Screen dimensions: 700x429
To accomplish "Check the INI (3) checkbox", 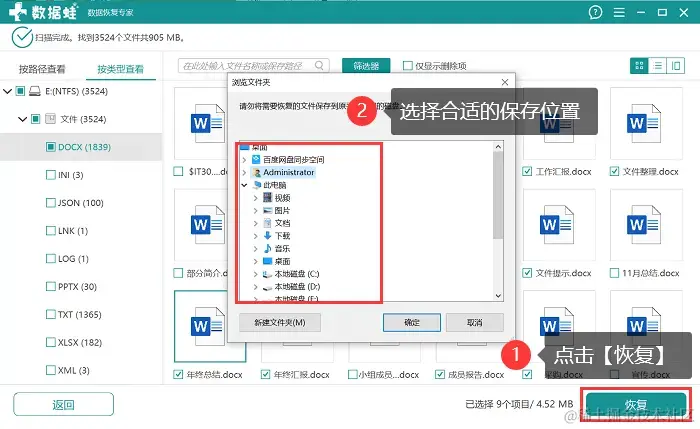I will coord(50,175).
